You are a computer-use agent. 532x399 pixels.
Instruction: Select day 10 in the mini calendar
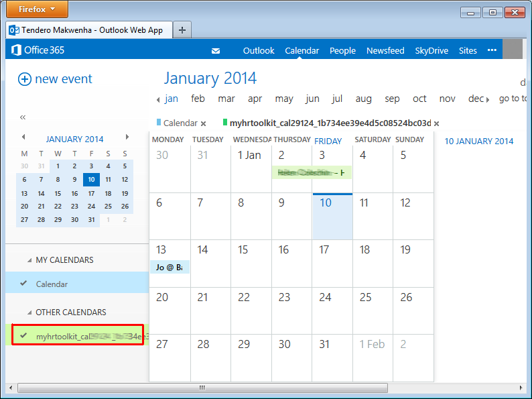(91, 179)
